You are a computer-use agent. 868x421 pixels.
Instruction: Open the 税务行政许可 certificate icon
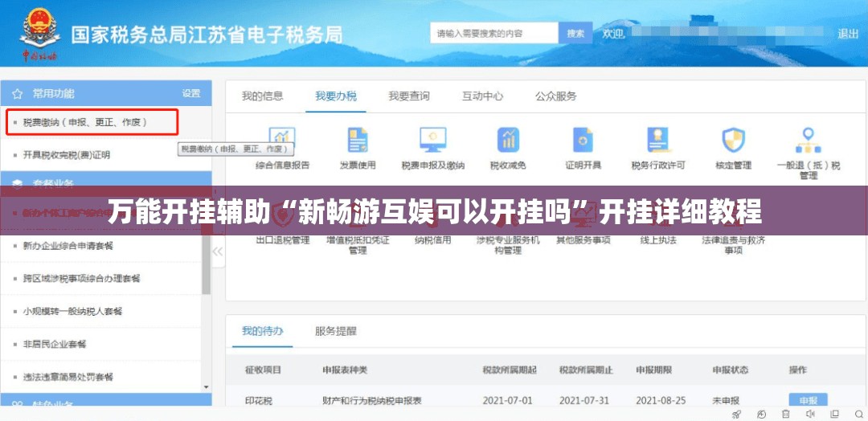tap(658, 140)
